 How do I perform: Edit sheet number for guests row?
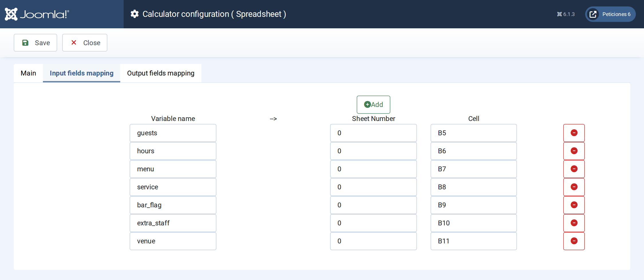tap(374, 133)
